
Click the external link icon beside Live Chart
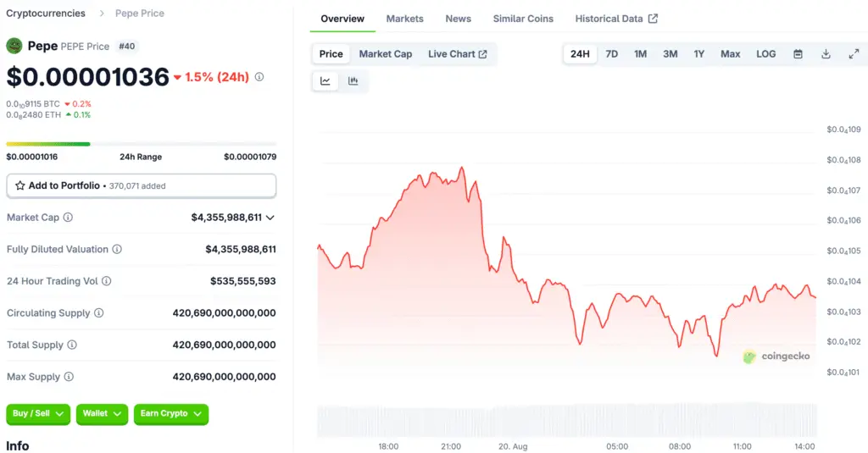[x=482, y=54]
